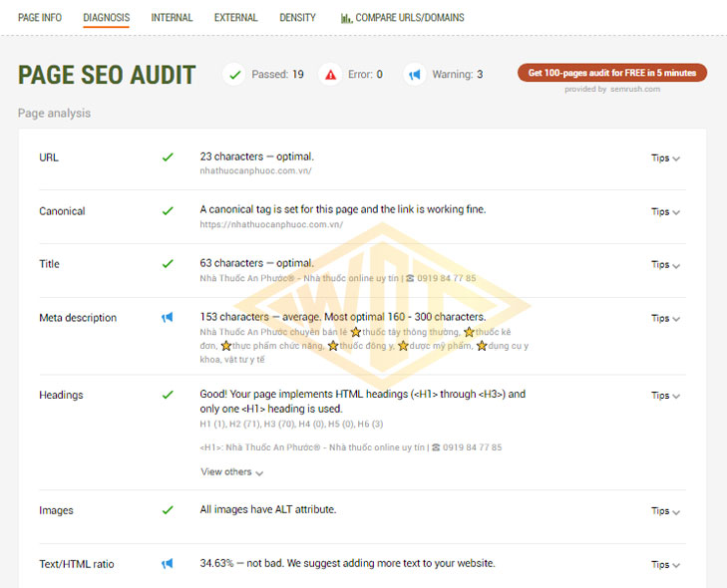727x588 pixels.
Task: Click the megaphone icon for Text/HTML ratio
Action: pos(168,563)
